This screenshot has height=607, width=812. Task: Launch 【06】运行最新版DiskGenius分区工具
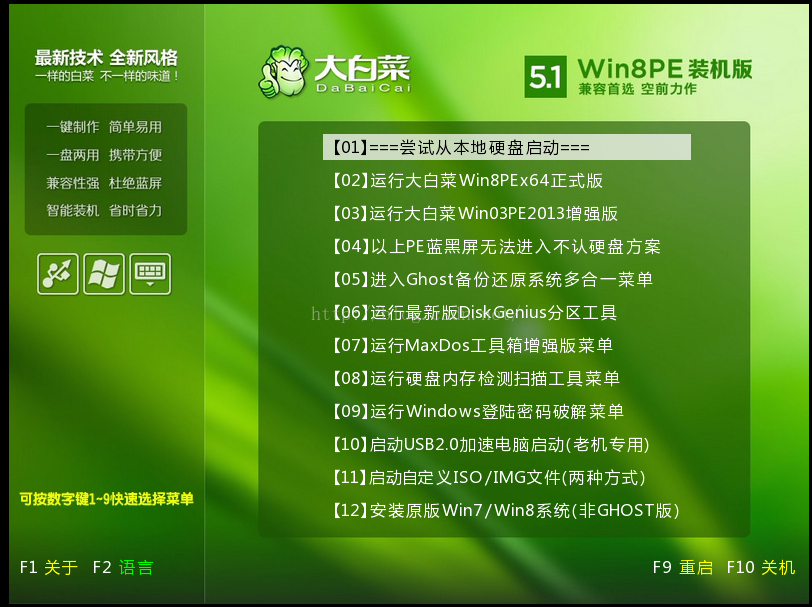tap(474, 312)
